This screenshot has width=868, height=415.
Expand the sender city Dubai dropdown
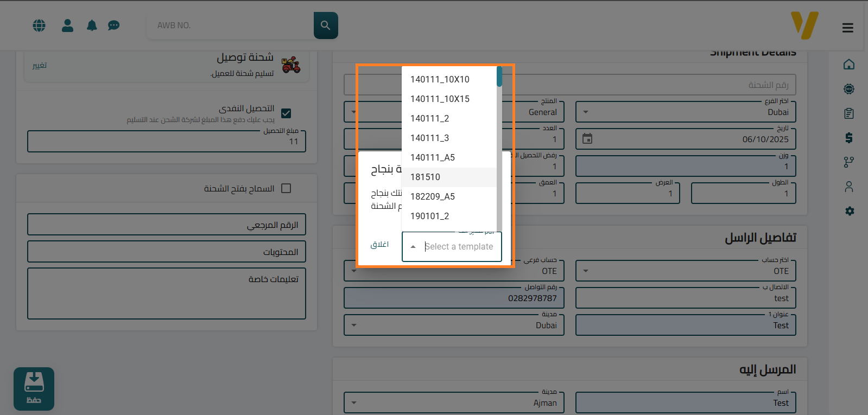point(354,325)
